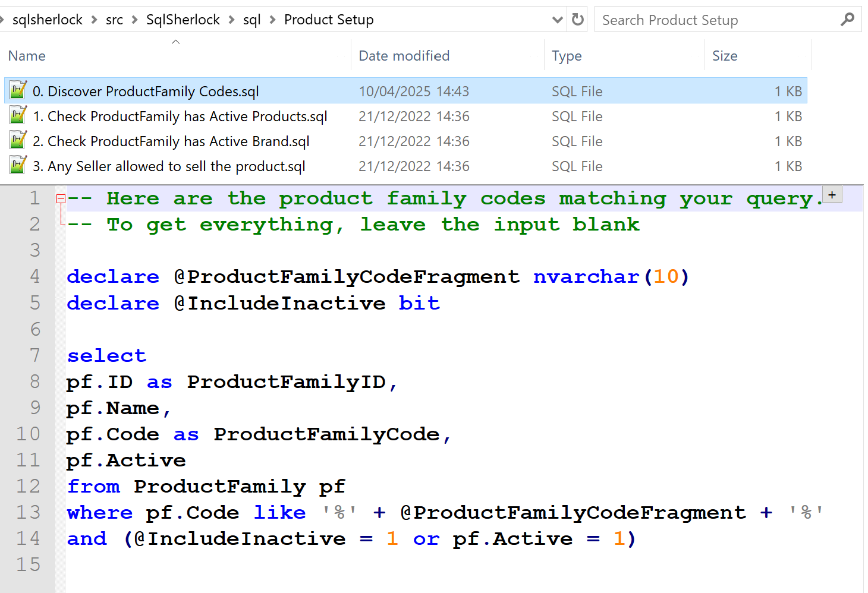Navigate to the "SqlSherlock" breadcrumb link
Viewport: 868px width, 593px height.
click(183, 19)
